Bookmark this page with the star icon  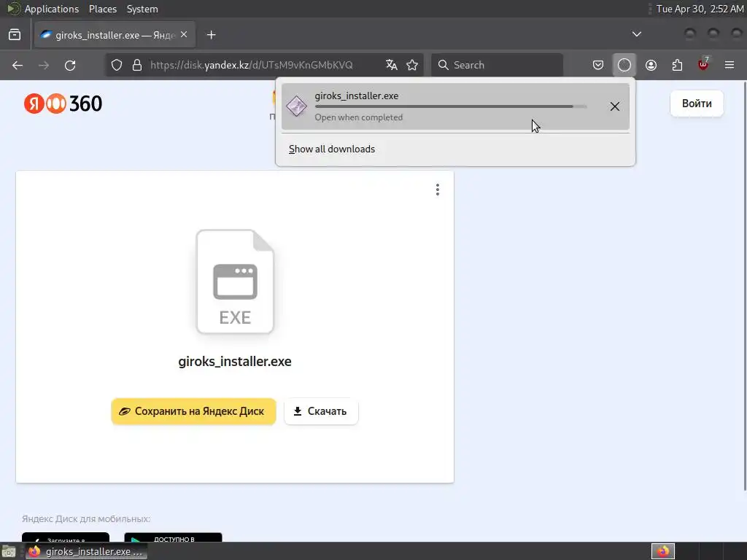pyautogui.click(x=412, y=65)
